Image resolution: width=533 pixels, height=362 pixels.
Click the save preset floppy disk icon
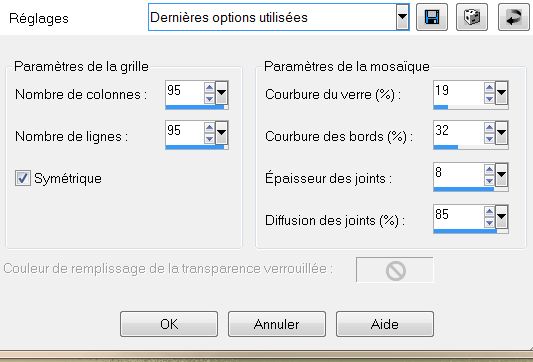click(432, 17)
